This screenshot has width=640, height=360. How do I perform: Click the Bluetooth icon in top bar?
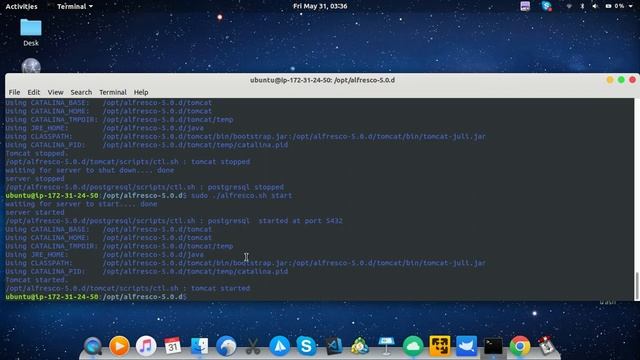[582, 6]
